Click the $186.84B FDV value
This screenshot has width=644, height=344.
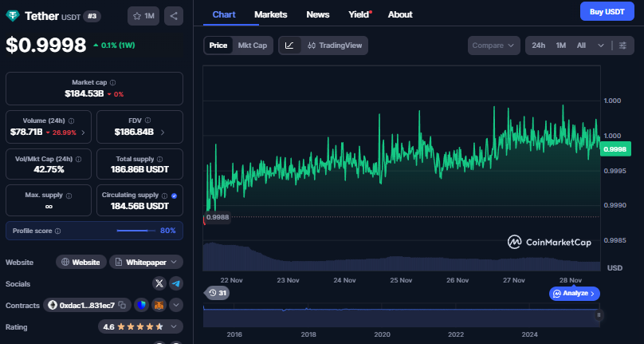coord(134,132)
